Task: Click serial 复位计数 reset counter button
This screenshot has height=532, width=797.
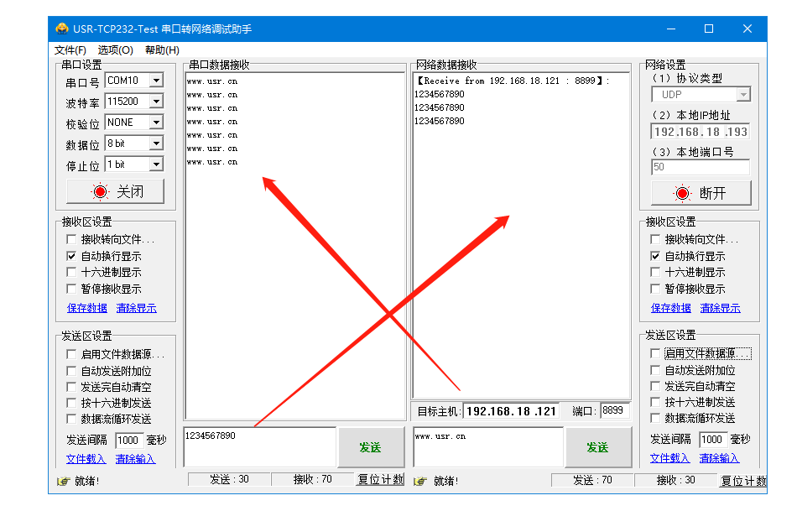Action: coord(381,480)
